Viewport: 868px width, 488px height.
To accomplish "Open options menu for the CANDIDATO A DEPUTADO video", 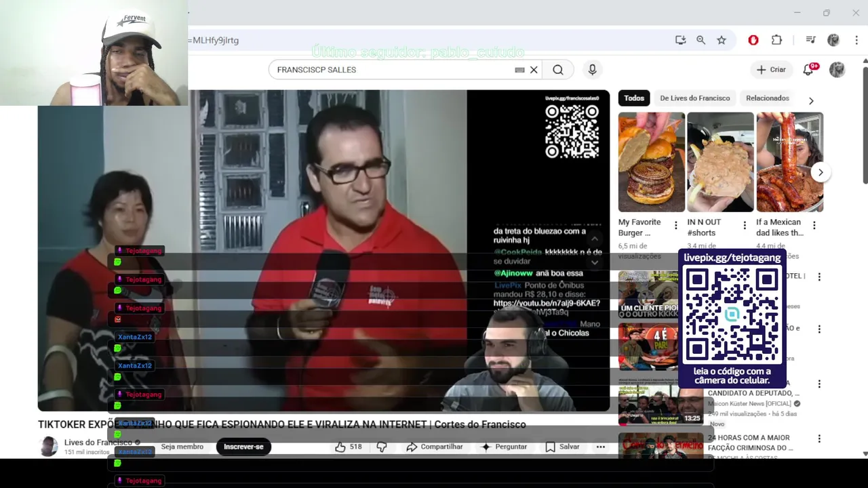I will point(819,384).
